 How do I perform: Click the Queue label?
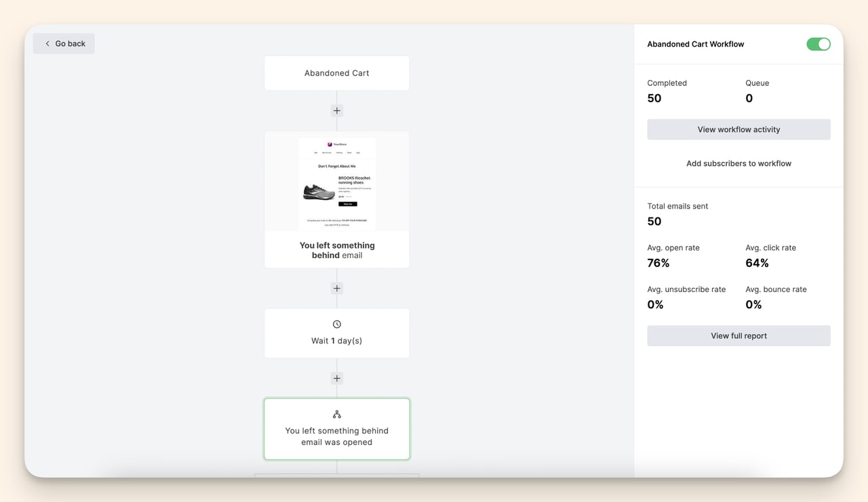757,83
